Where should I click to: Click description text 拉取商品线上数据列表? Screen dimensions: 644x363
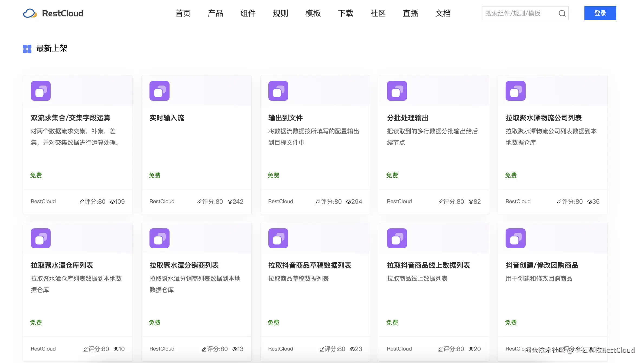[417, 278]
